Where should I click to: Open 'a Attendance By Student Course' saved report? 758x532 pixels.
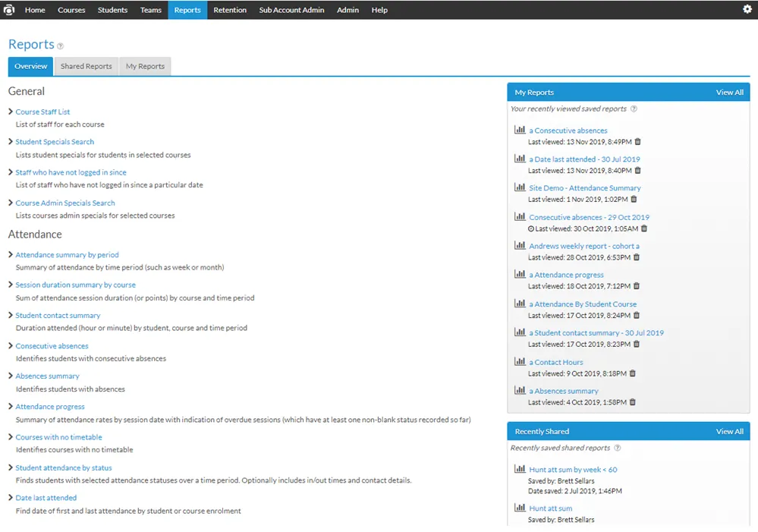click(x=583, y=304)
